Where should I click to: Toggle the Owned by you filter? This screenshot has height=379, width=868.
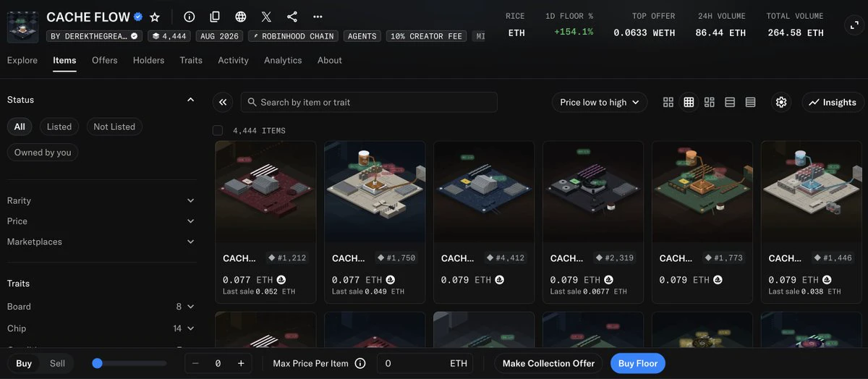pos(43,153)
